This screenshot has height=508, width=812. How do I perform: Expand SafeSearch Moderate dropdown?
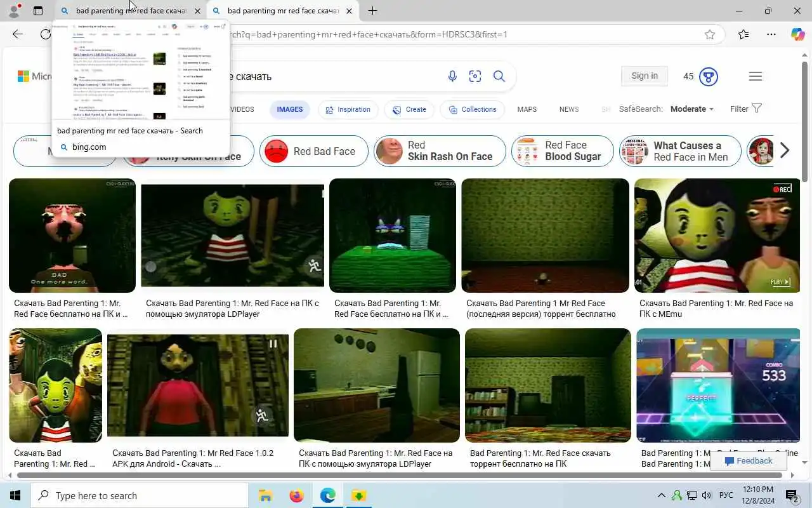[x=691, y=109]
